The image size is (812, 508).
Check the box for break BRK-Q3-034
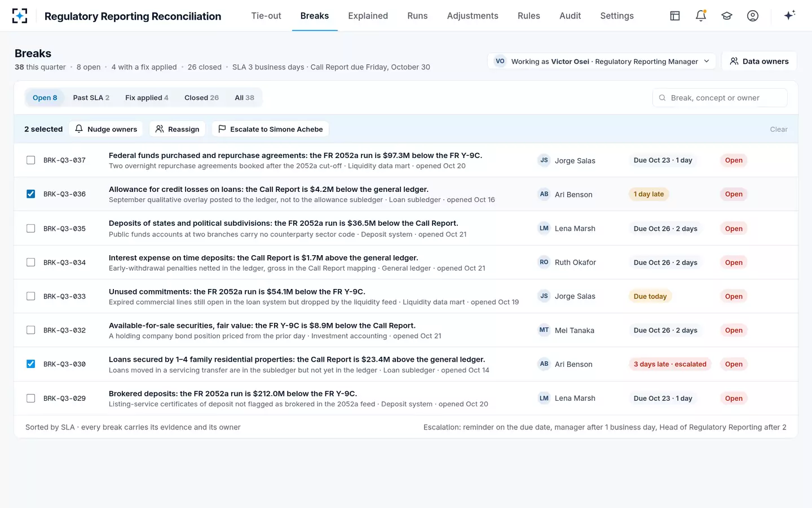point(31,262)
